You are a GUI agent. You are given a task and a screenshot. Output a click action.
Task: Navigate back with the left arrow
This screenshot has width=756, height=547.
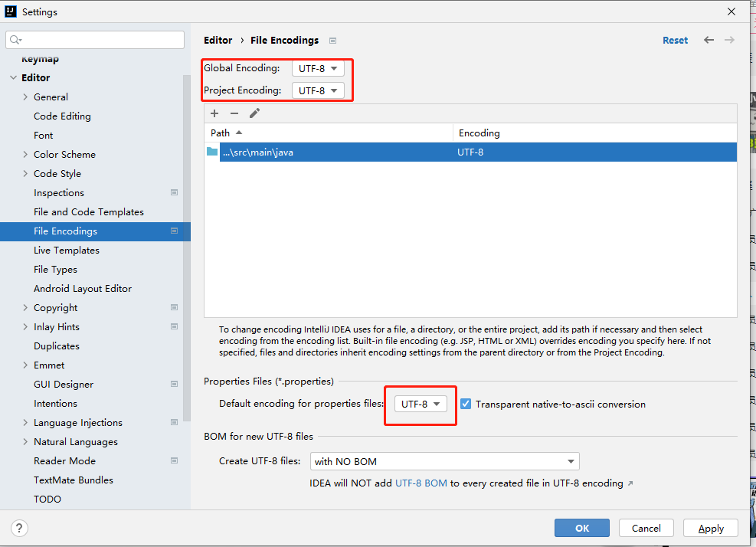pos(709,40)
